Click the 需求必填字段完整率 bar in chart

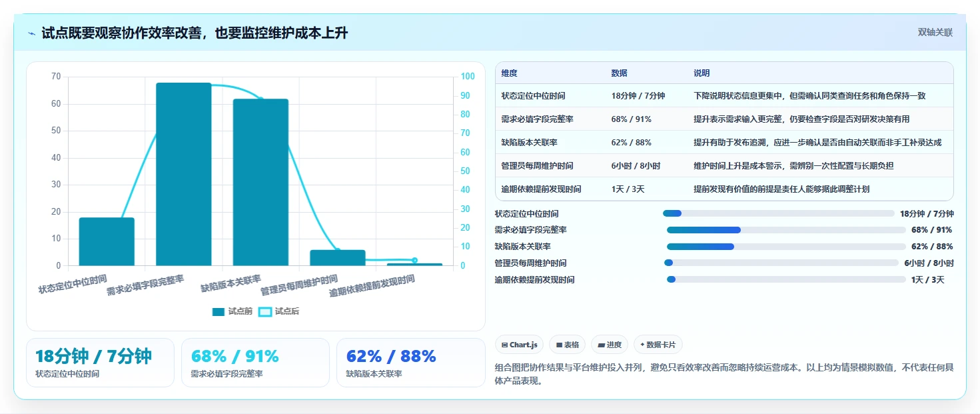184,174
